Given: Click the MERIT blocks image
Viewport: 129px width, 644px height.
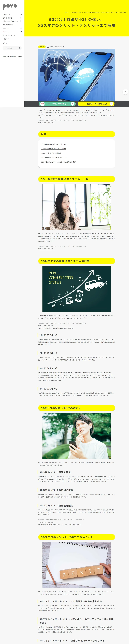Looking at the screenshot, I should click(x=77, y=565).
